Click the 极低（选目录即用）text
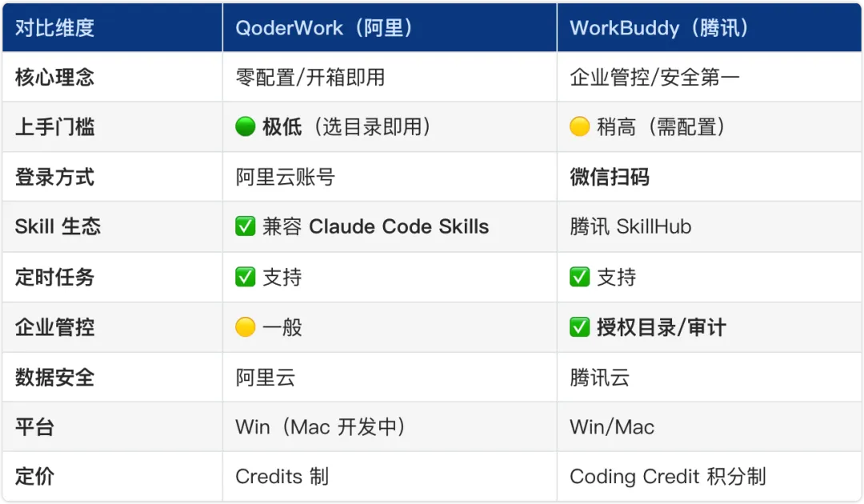 tap(346, 126)
